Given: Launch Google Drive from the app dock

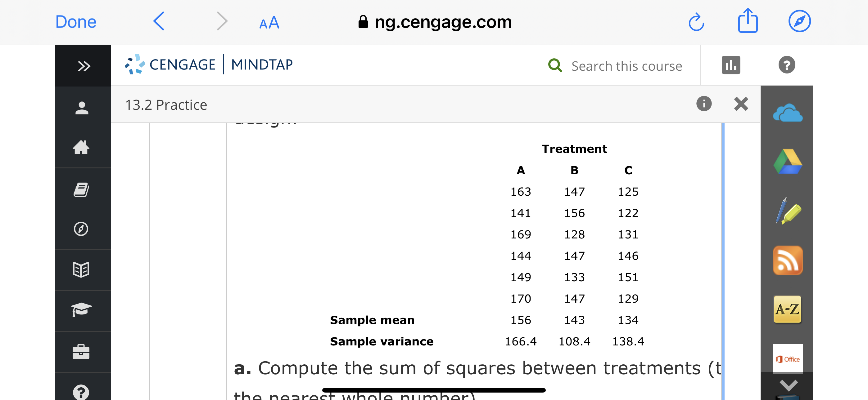Looking at the screenshot, I should [788, 162].
